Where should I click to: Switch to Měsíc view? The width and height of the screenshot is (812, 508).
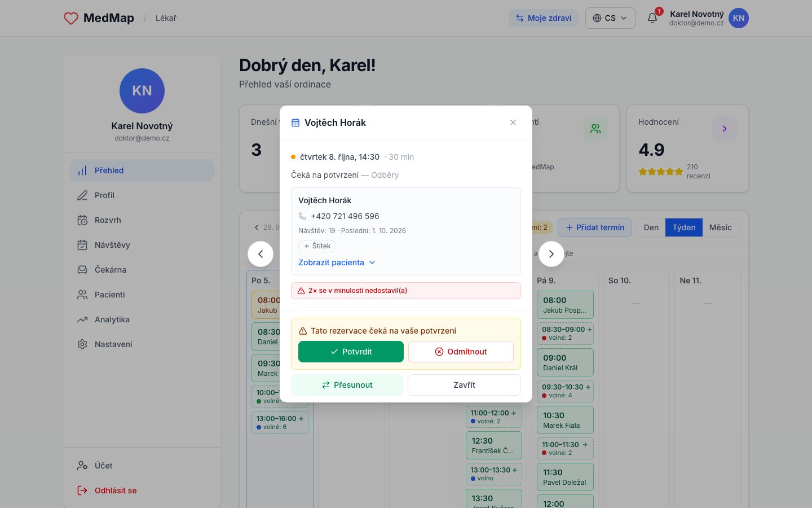pos(720,227)
